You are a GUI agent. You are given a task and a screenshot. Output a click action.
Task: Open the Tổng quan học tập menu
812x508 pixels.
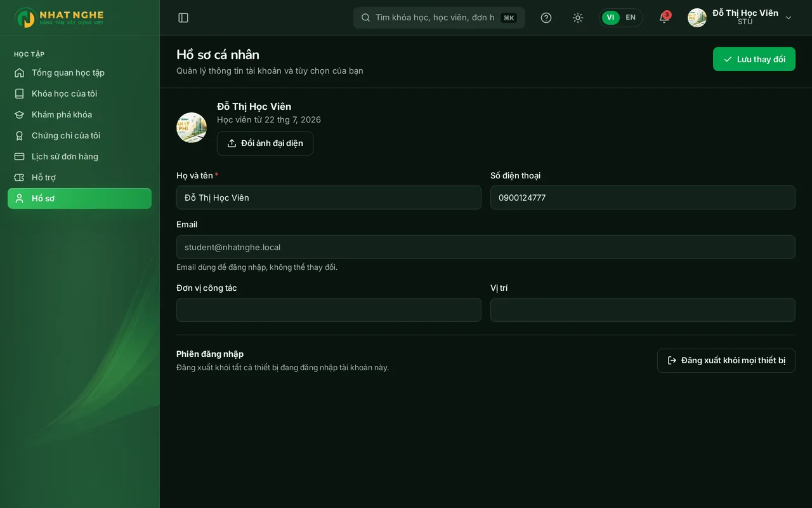[x=80, y=72]
